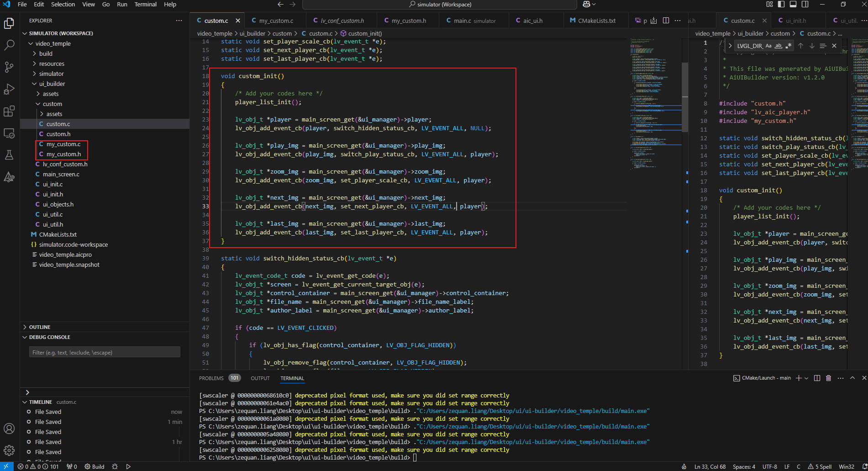Click the remote window indicator in status bar
Viewport: 868px width, 471px height.
6,466
